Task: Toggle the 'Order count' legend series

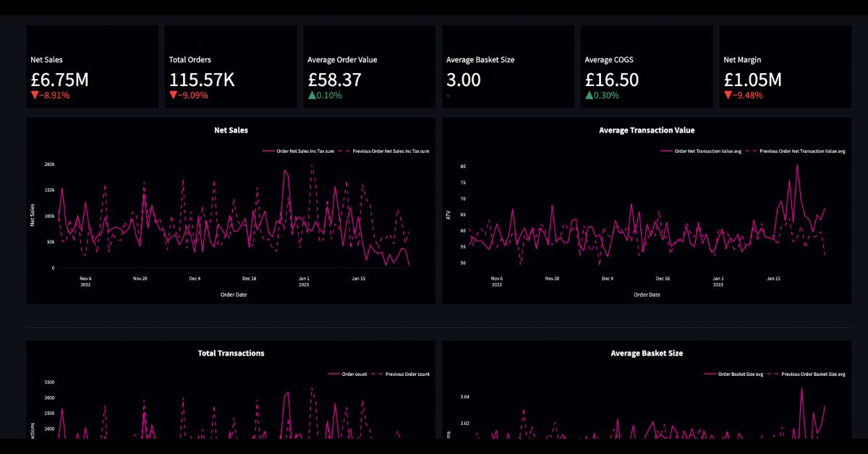Action: point(348,374)
